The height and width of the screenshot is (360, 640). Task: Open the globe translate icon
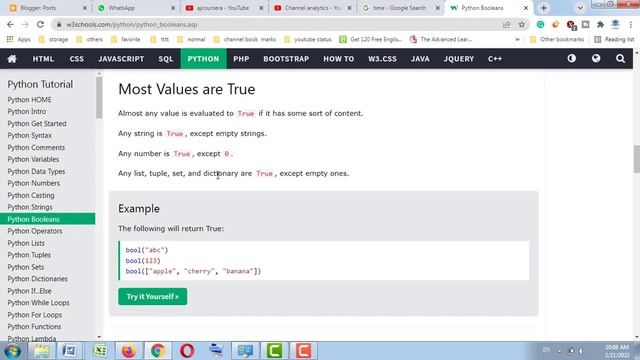[596, 58]
